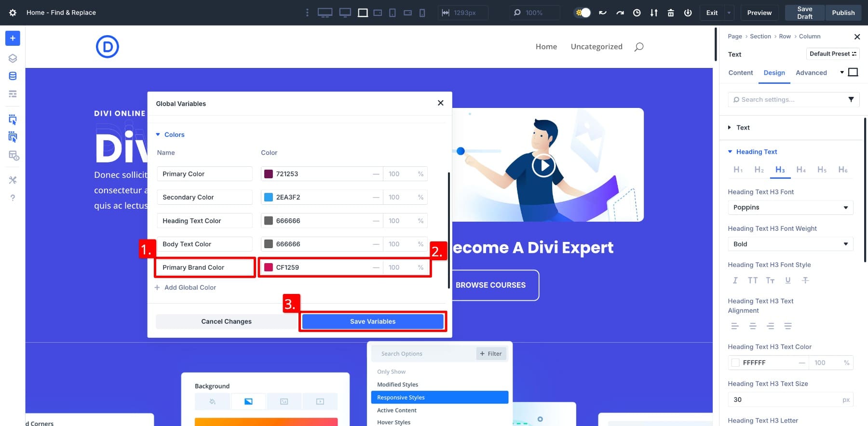Open the Bold font weight dropdown

[790, 244]
